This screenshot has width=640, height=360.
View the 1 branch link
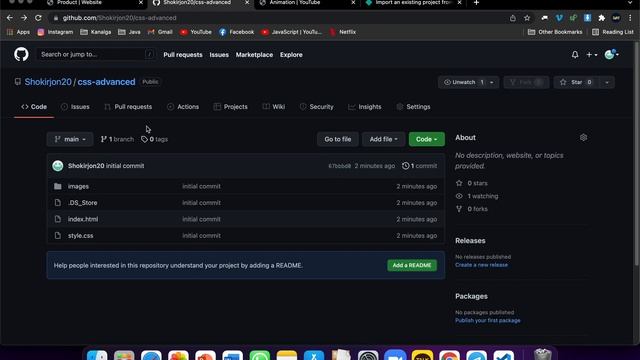pos(117,139)
